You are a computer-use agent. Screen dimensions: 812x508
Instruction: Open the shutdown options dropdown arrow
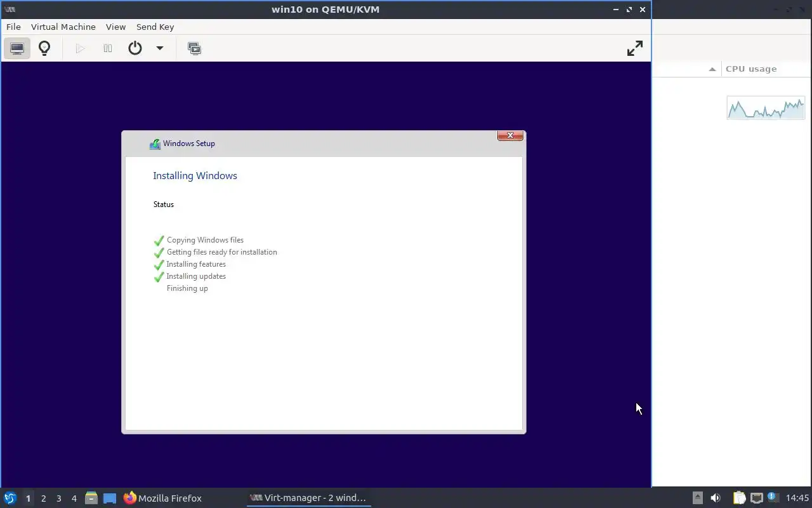160,48
